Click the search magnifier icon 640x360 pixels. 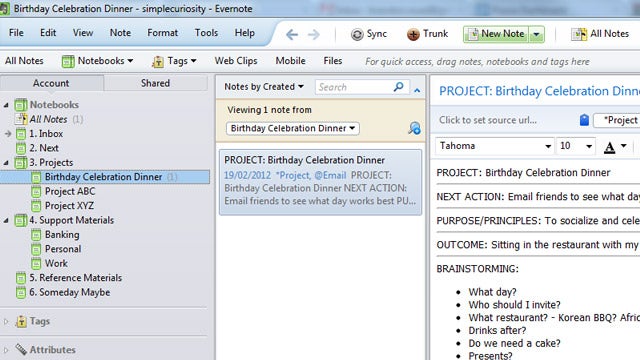point(398,87)
